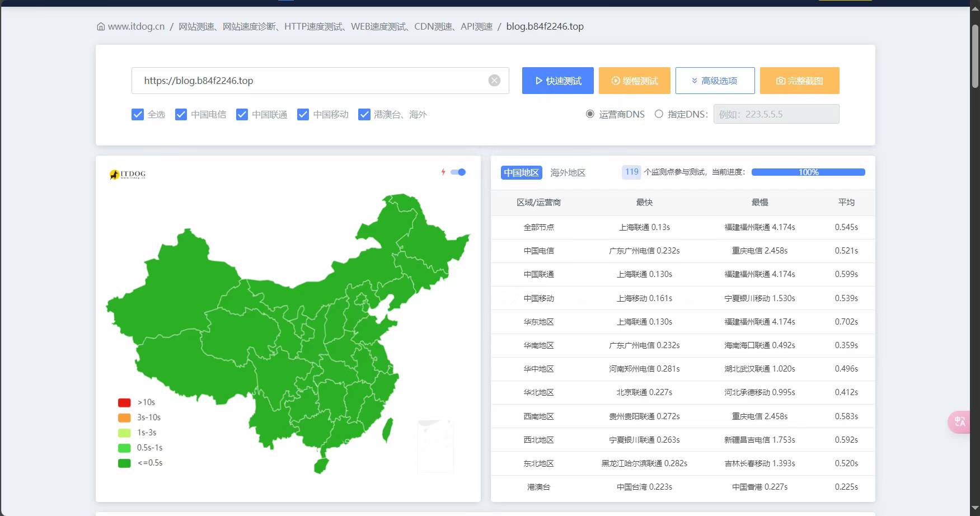Viewport: 980px width, 516px height.
Task: Click the 平均 column header
Action: pyautogui.click(x=846, y=203)
